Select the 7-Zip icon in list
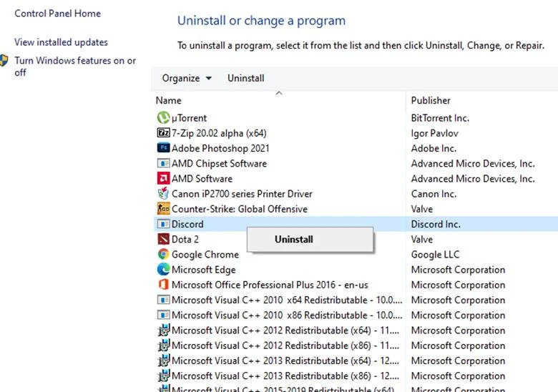558x392 pixels. (163, 133)
